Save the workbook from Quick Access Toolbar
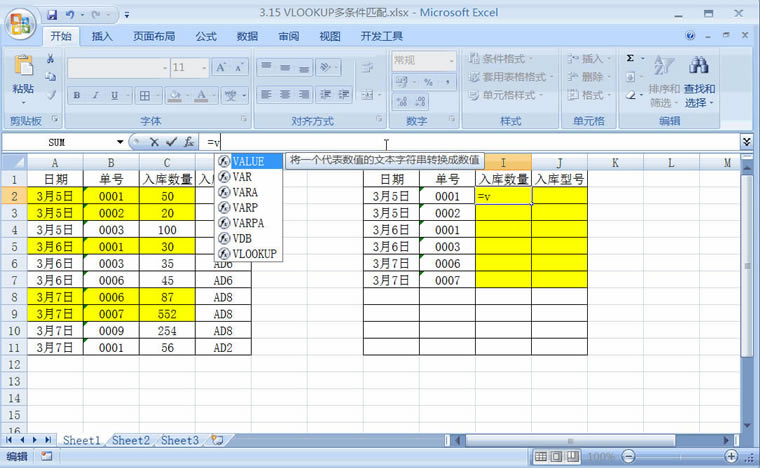Screen dimensions: 760x468 [52, 15]
